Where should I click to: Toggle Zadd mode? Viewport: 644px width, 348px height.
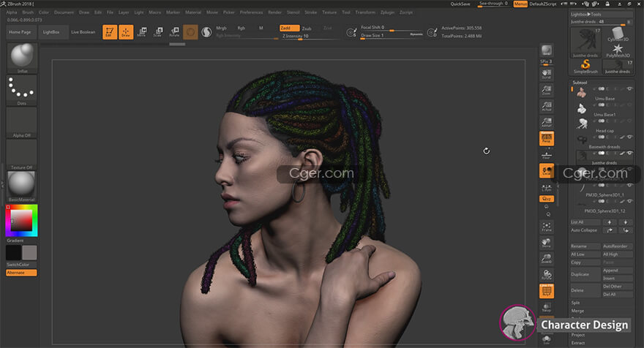(289, 28)
